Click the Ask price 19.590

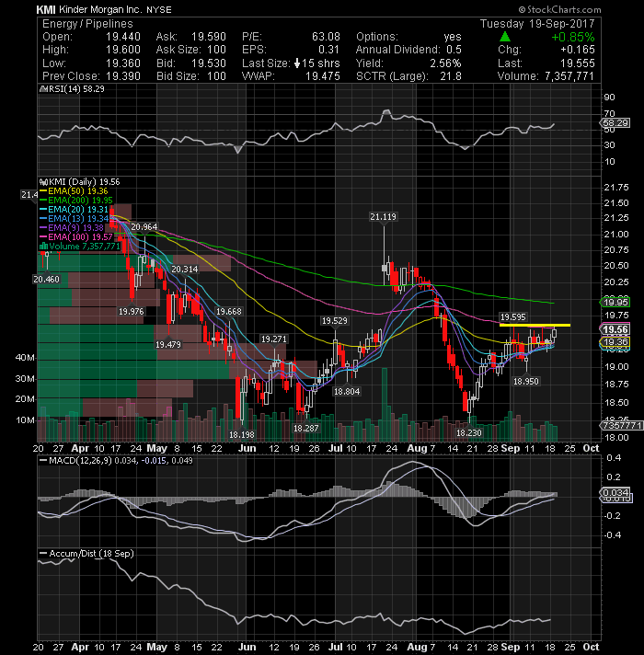tap(209, 37)
